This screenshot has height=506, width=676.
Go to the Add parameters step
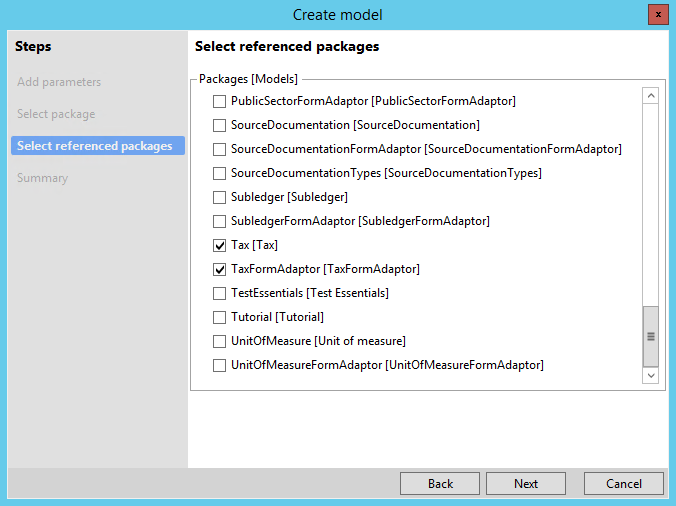(x=59, y=82)
